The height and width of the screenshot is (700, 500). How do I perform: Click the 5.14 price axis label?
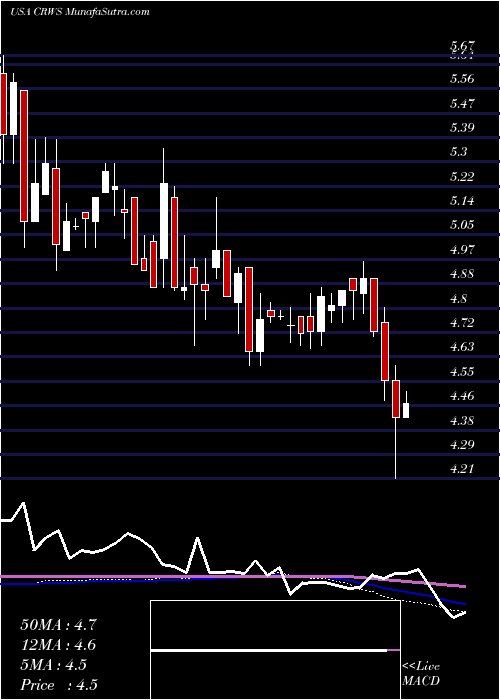pyautogui.click(x=463, y=200)
